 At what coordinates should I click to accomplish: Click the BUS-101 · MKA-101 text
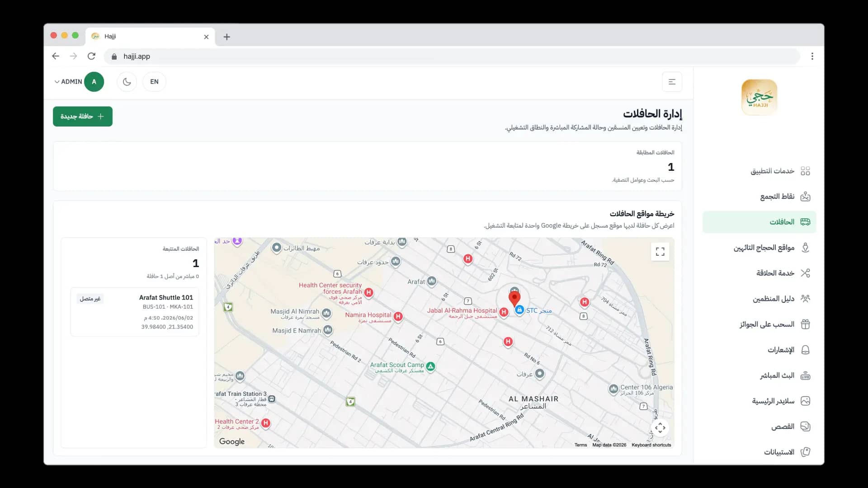point(168,307)
